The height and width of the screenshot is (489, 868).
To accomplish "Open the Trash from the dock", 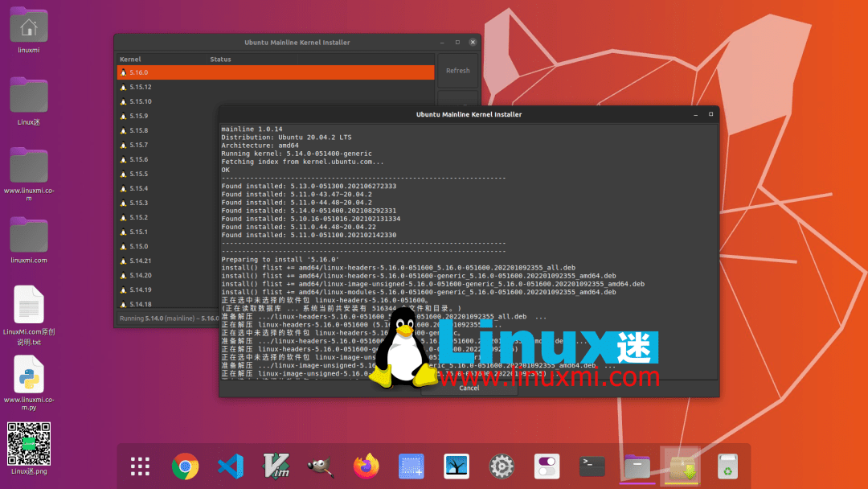I will tap(726, 466).
